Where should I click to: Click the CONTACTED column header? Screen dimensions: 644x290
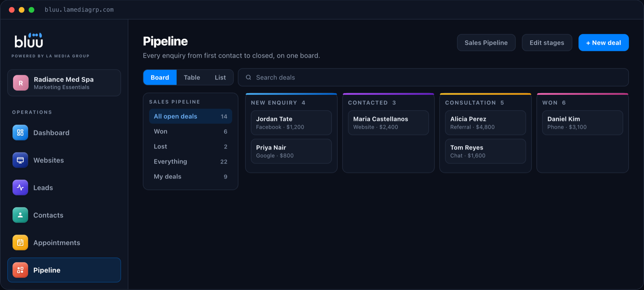click(368, 103)
